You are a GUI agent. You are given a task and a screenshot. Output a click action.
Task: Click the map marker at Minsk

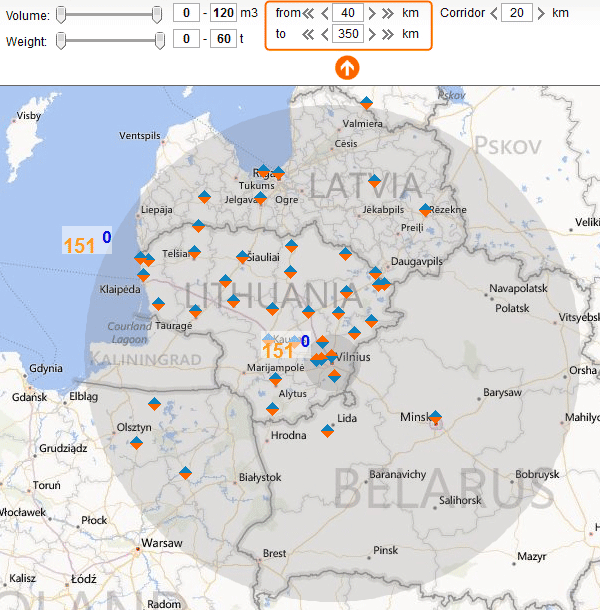[x=435, y=417]
